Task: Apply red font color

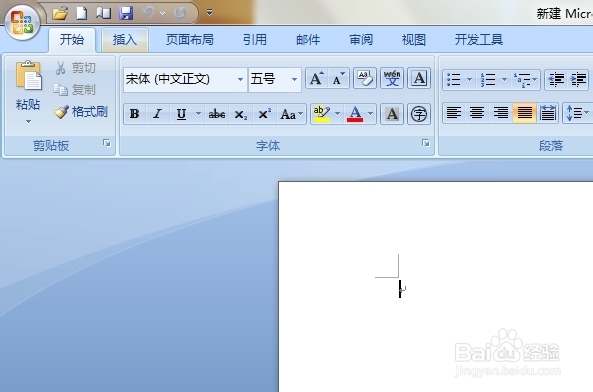Action: click(x=355, y=114)
